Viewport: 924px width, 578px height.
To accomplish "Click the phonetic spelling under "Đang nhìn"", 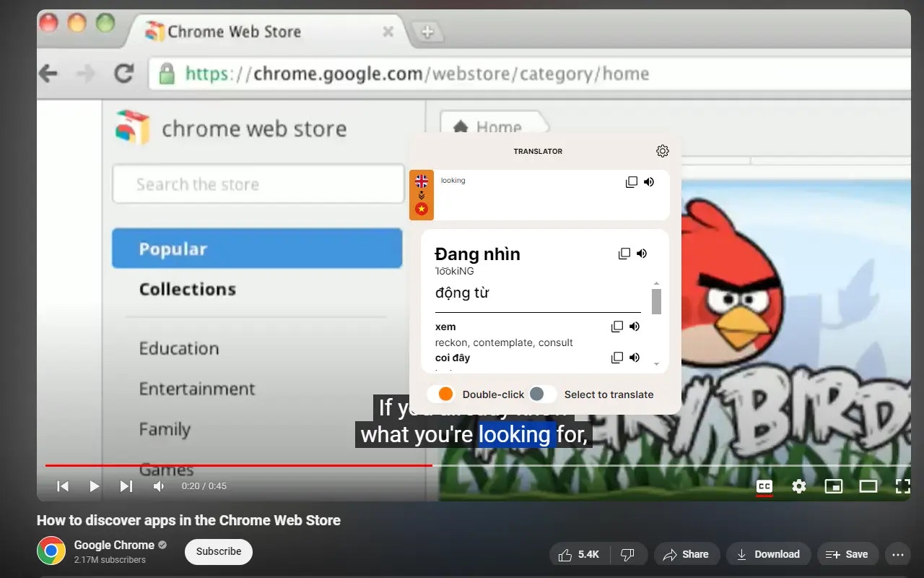I will [x=455, y=271].
